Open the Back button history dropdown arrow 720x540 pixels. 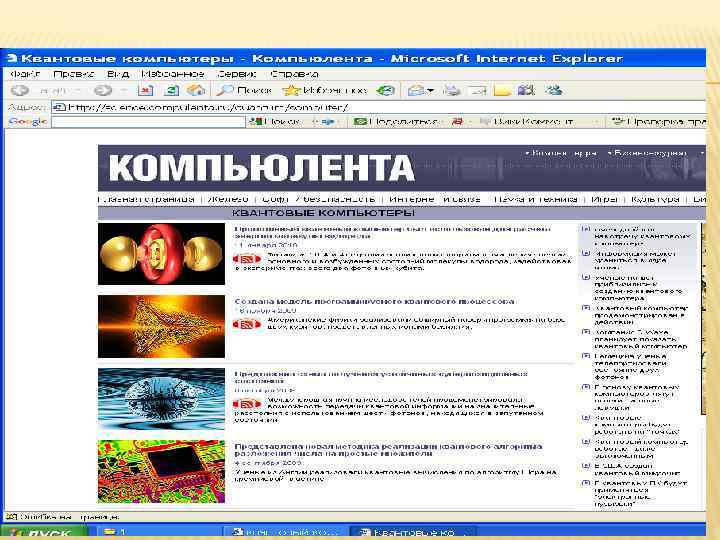(78, 91)
